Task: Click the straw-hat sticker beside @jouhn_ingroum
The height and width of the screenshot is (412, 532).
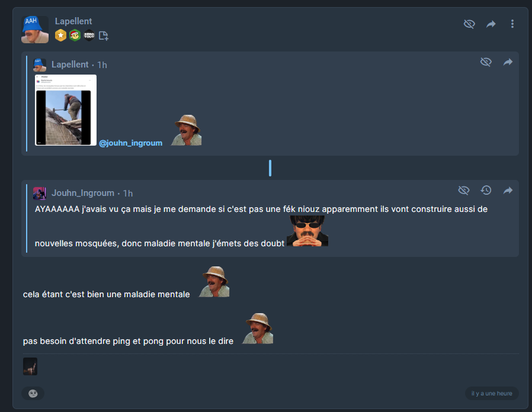Action: tap(186, 130)
